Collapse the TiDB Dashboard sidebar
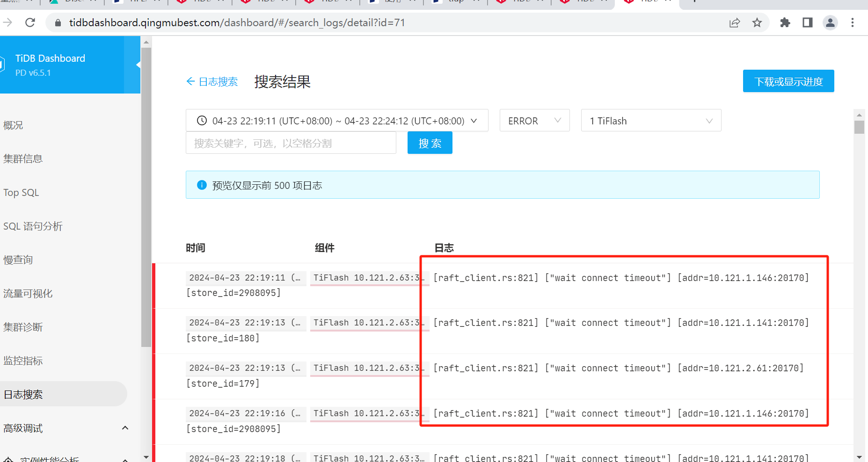 pyautogui.click(x=138, y=65)
